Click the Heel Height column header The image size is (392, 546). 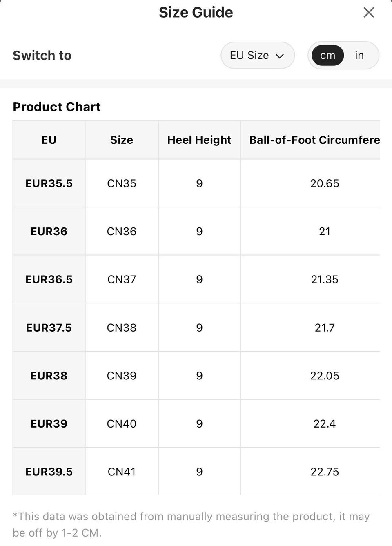[199, 140]
